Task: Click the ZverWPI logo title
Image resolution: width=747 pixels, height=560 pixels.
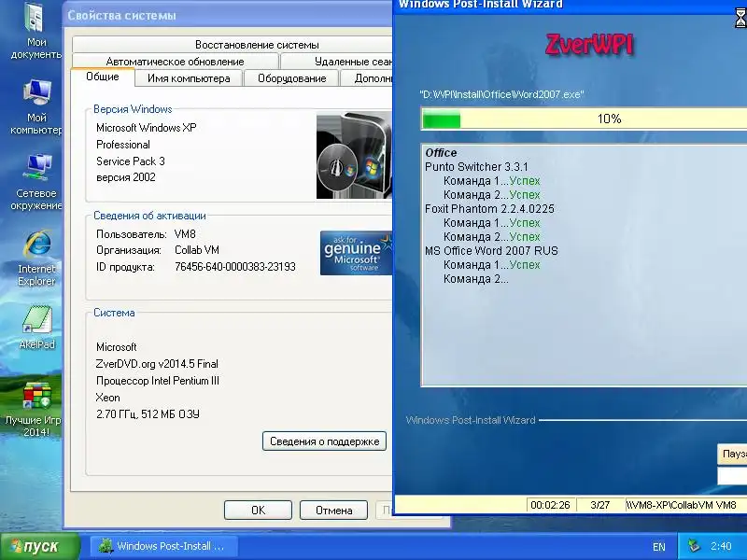Action: tap(589, 45)
